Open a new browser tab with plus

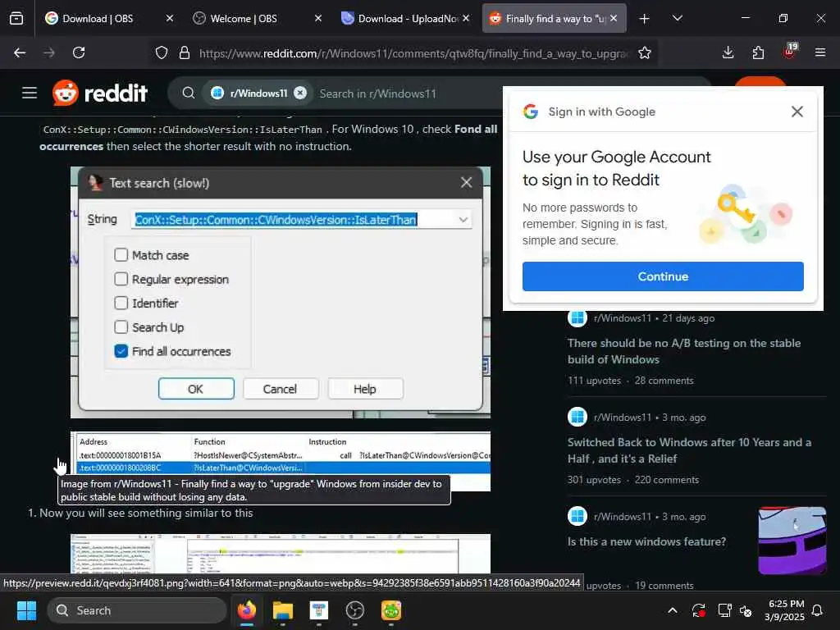coord(645,19)
